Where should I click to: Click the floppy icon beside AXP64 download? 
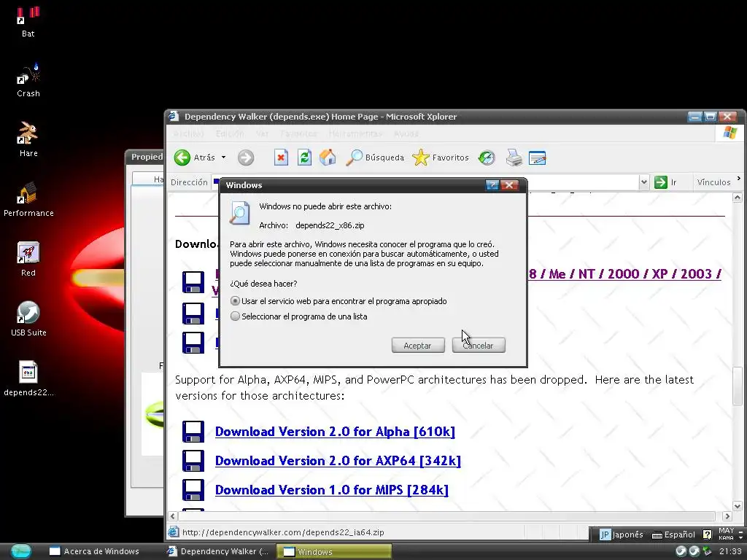(193, 461)
